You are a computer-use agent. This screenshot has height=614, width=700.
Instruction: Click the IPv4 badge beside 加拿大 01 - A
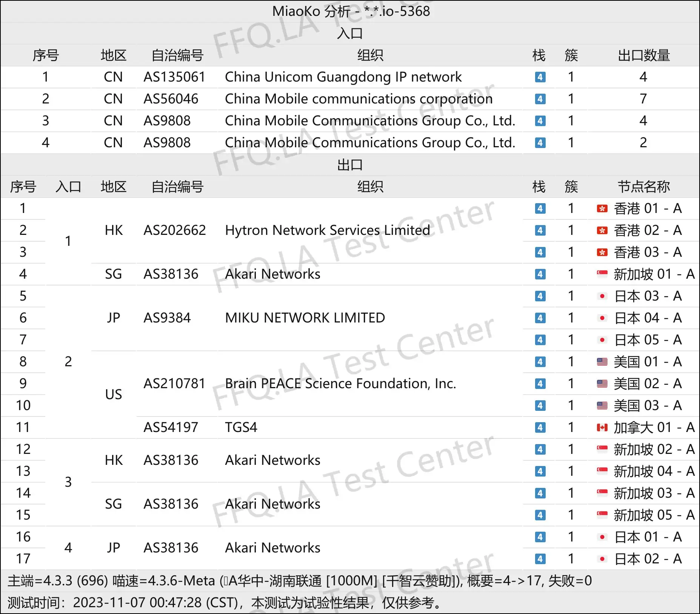540,427
